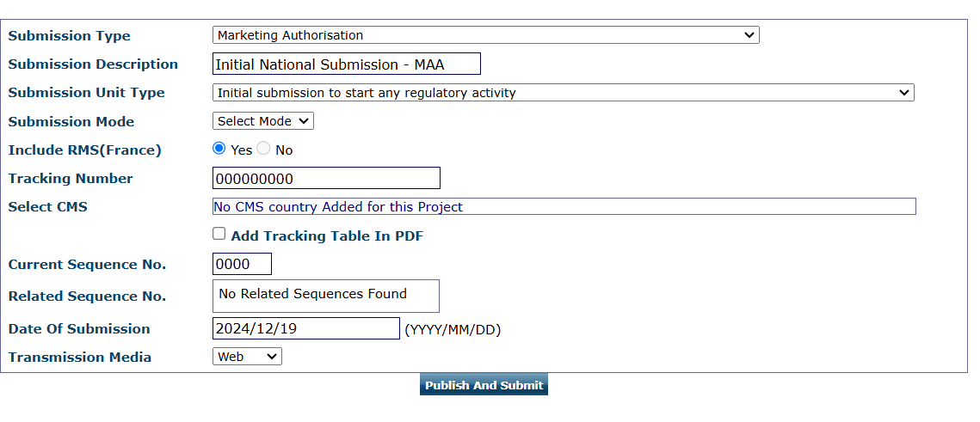Click the Submission Description text field

coord(346,64)
